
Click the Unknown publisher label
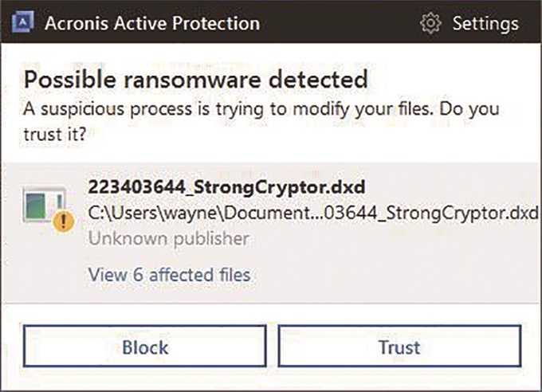point(169,238)
